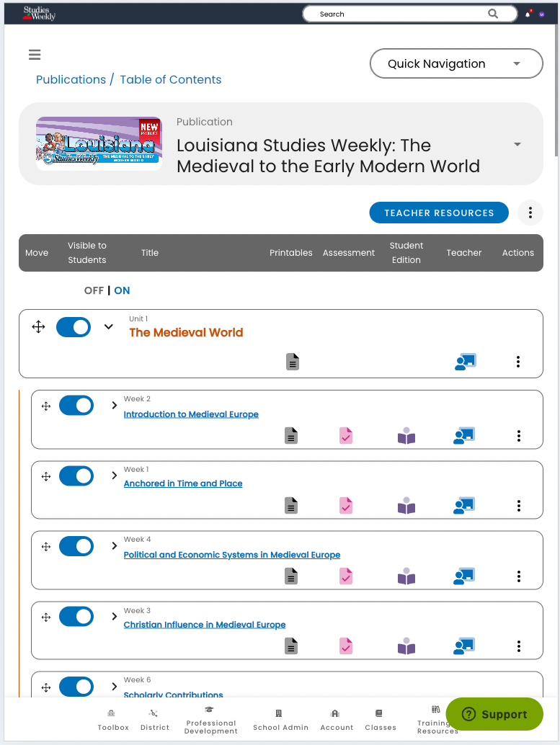Click the Teacher Resources button
Viewport: 560px width, 745px height.
[439, 213]
